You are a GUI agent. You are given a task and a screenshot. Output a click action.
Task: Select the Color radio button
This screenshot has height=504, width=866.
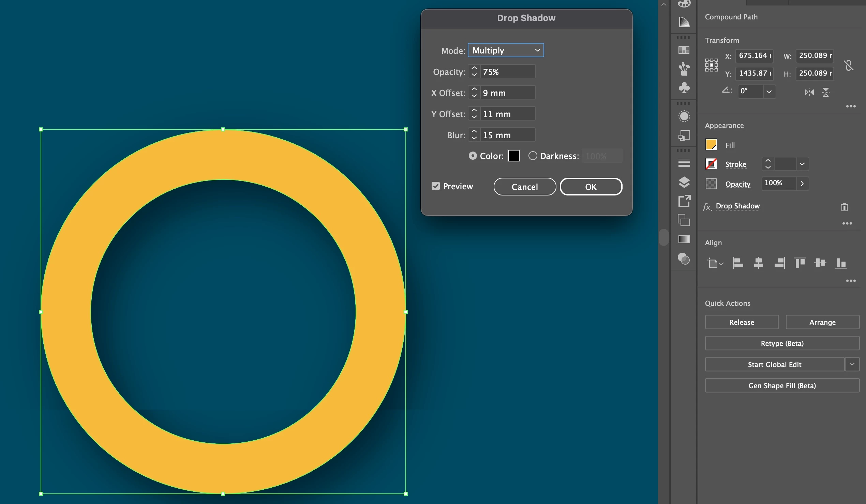point(473,156)
